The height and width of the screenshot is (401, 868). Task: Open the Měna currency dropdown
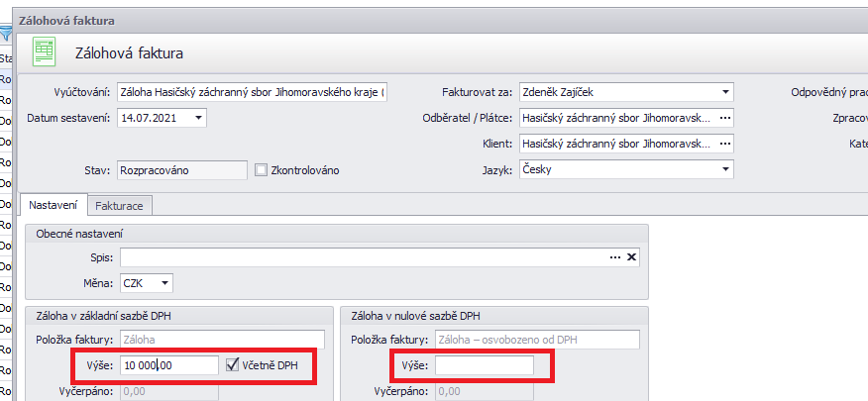163,283
